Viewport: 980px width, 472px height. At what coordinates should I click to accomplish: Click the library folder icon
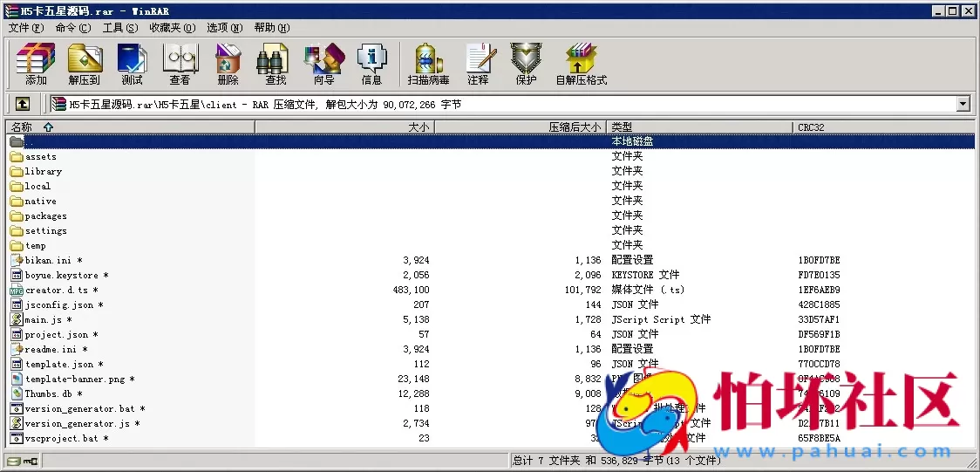[17, 171]
